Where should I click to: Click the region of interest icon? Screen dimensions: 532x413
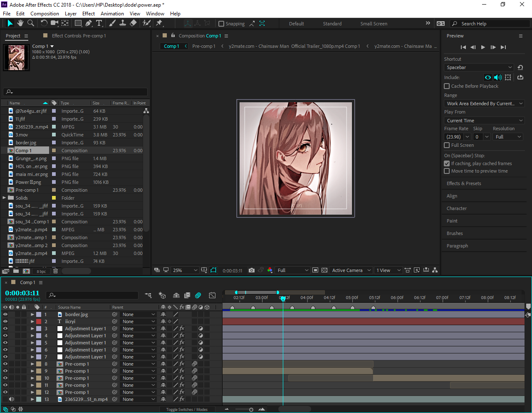[315, 270]
